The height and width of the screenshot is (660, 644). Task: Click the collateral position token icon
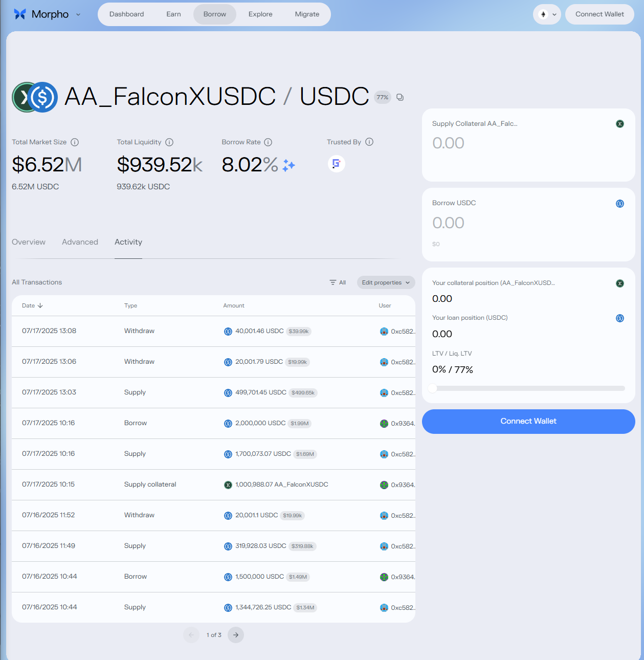[620, 283]
